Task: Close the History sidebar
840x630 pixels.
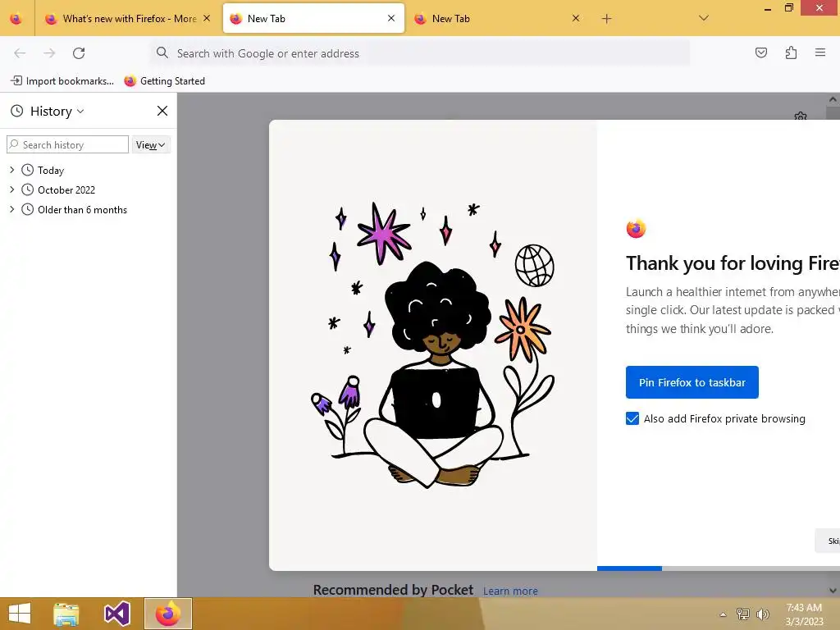Action: (x=162, y=111)
